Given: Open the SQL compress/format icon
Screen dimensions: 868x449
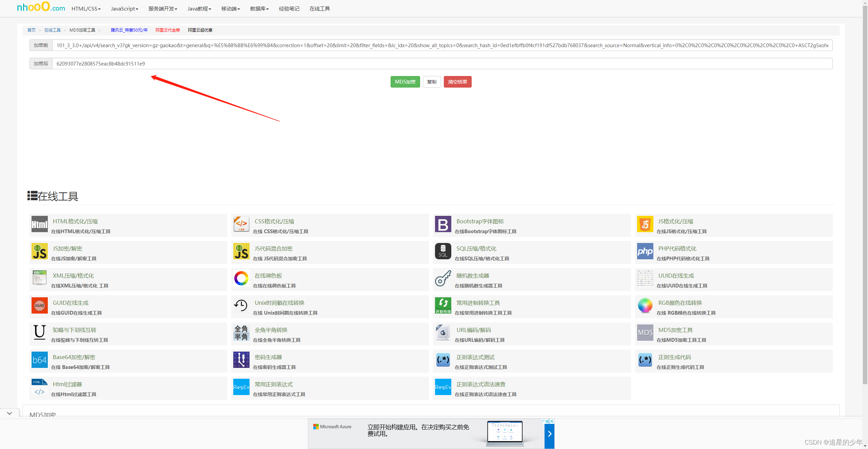Looking at the screenshot, I should pos(443,251).
